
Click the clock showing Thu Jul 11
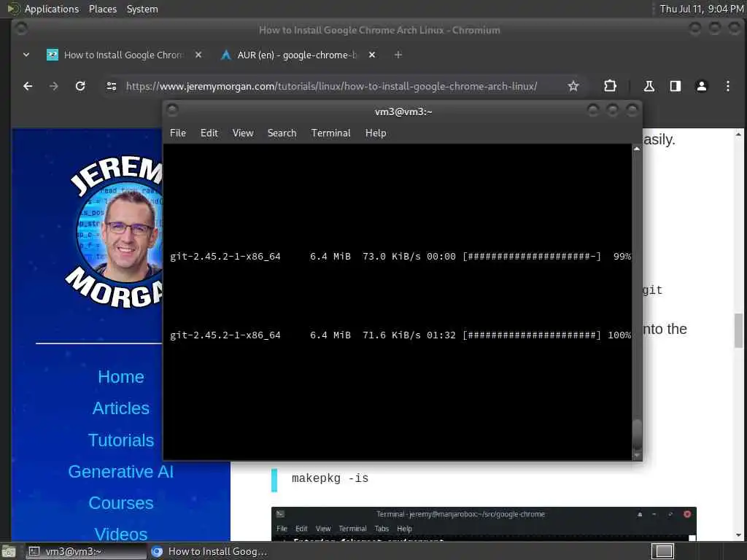pos(701,9)
